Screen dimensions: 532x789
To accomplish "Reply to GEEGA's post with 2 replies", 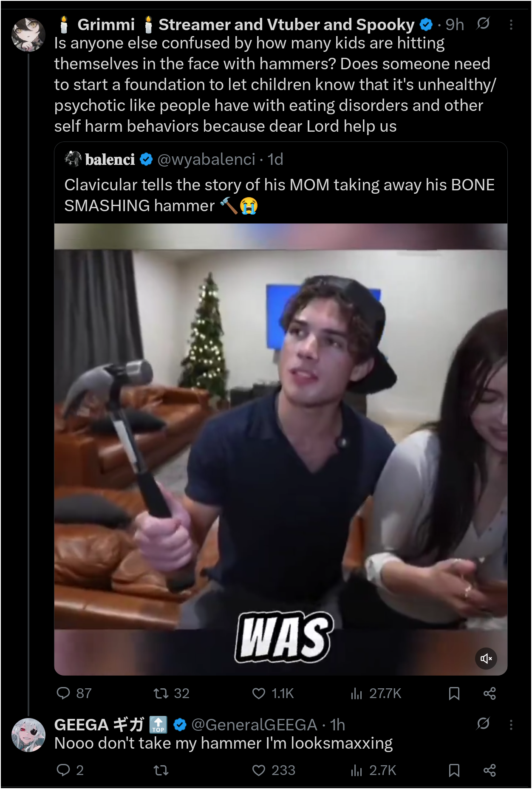I will (x=70, y=770).
